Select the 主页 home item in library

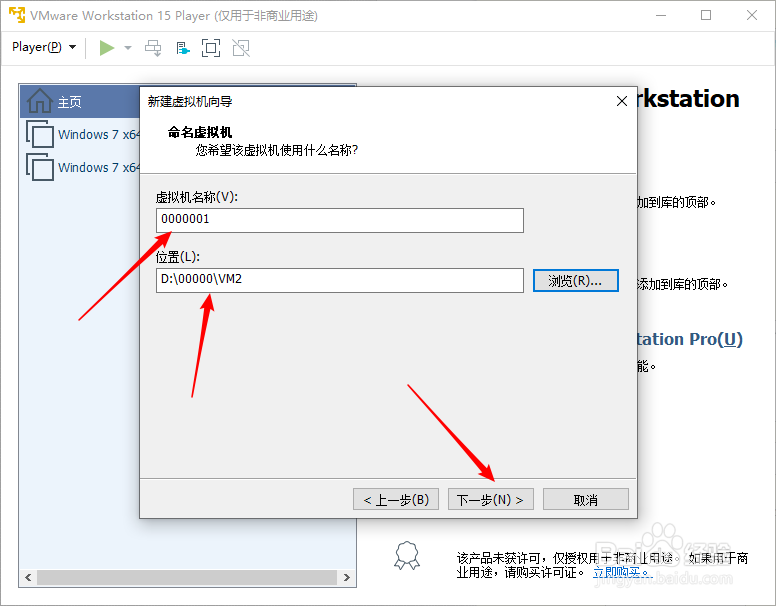tap(80, 101)
